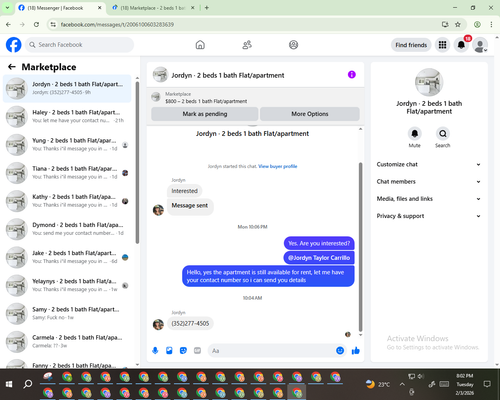Open the emoji picker in message box
This screenshot has width=500, height=400.
point(340,350)
